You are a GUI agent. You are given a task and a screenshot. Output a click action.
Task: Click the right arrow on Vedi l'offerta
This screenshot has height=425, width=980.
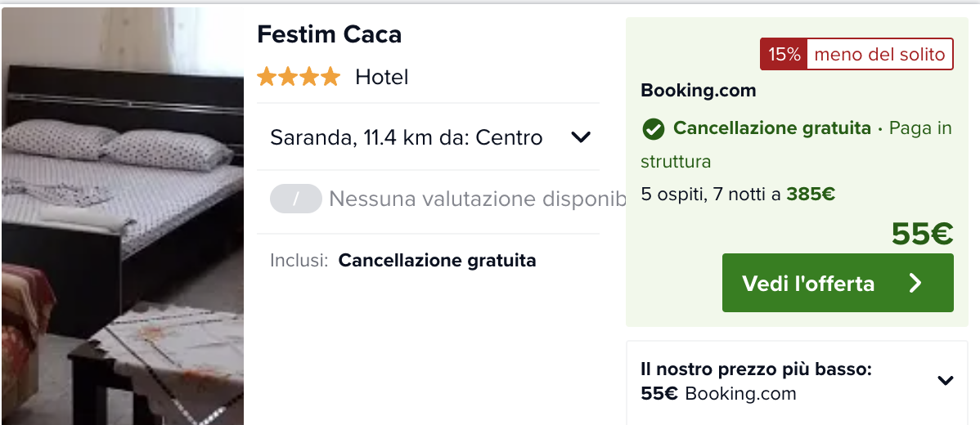915,284
